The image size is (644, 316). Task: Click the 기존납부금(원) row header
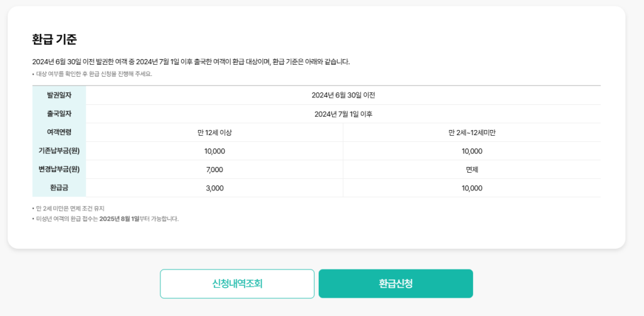click(x=59, y=151)
